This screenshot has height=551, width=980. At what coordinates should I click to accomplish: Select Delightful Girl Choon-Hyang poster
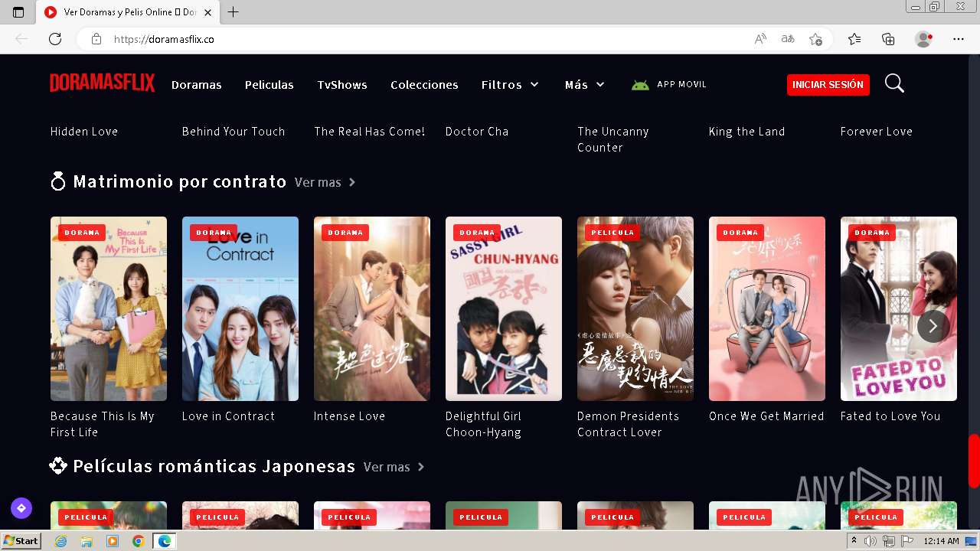[x=504, y=308]
